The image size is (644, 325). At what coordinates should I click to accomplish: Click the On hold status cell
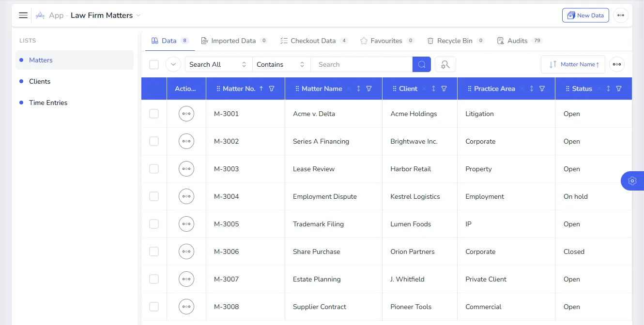point(594,196)
